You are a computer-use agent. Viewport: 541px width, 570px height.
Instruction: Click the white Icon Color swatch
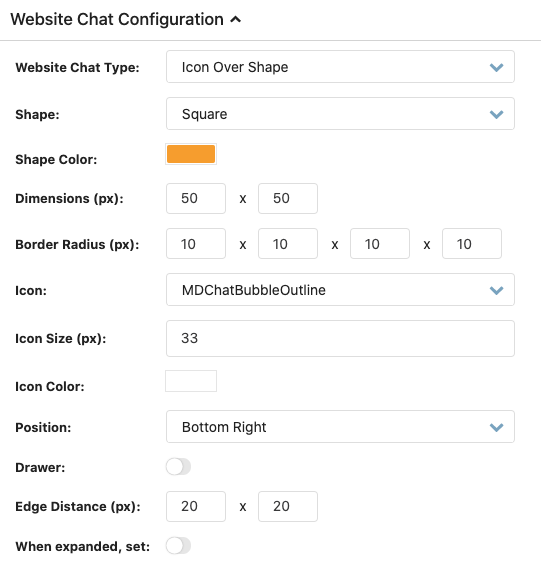coord(191,381)
